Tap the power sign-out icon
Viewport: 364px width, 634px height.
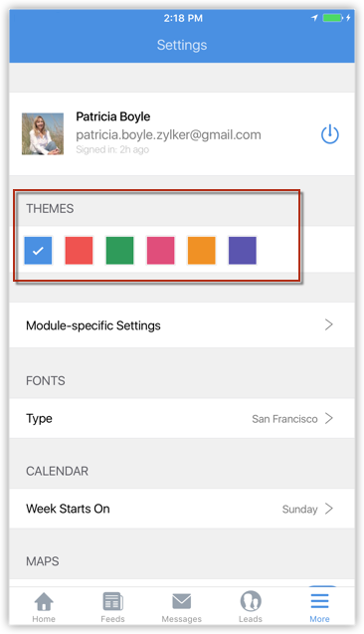coord(329,134)
